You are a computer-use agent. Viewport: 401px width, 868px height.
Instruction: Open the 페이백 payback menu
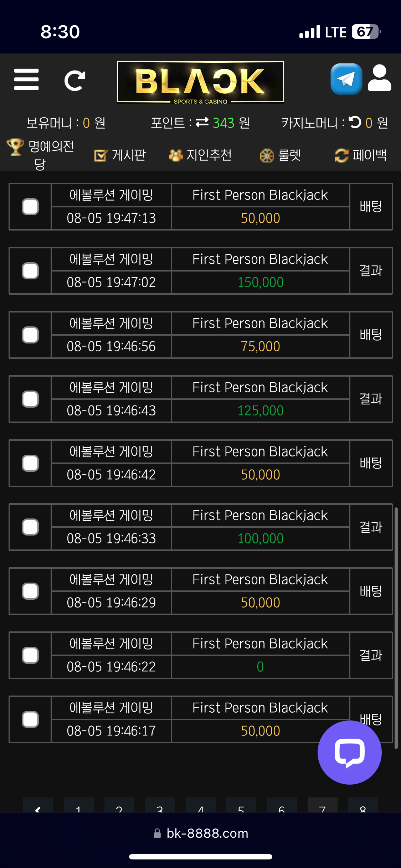(x=360, y=155)
